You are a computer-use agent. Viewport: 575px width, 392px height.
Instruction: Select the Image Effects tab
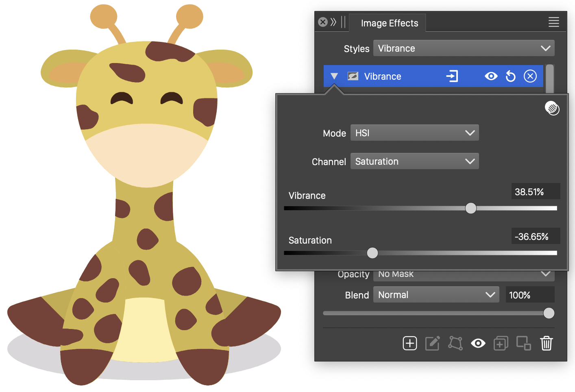point(389,23)
